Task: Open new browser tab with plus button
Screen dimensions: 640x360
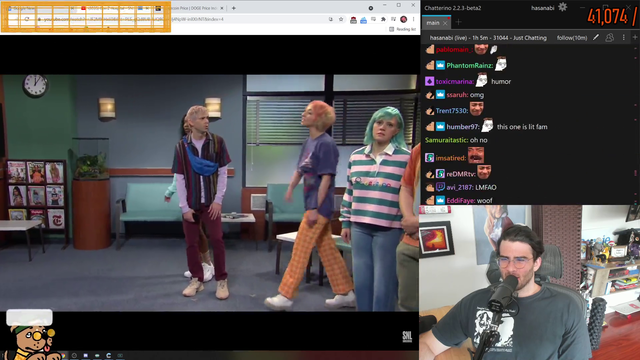Action: [233, 8]
